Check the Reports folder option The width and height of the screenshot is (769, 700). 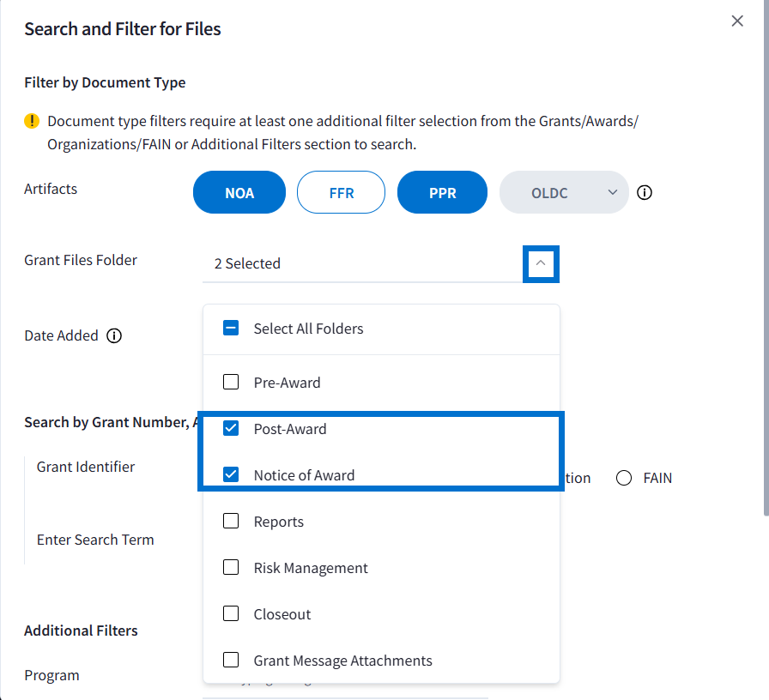pyautogui.click(x=231, y=522)
